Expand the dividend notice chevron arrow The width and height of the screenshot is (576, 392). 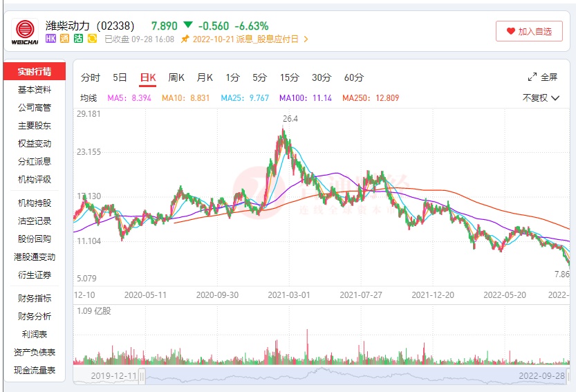click(306, 39)
